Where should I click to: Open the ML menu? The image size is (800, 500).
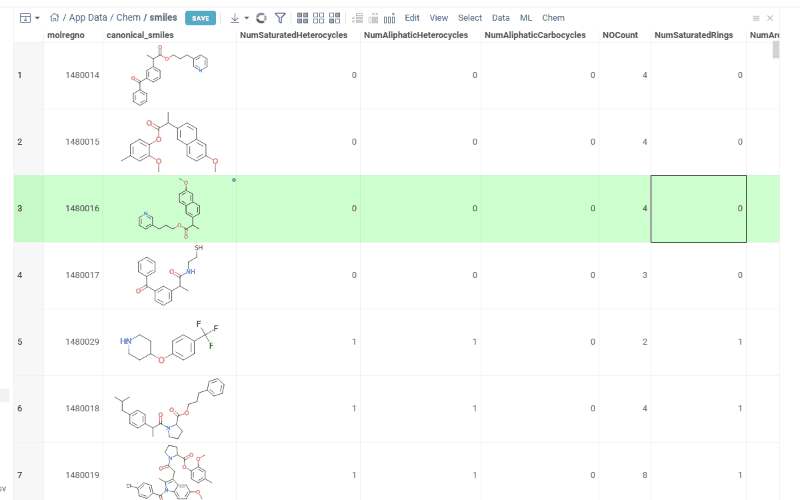(x=526, y=18)
